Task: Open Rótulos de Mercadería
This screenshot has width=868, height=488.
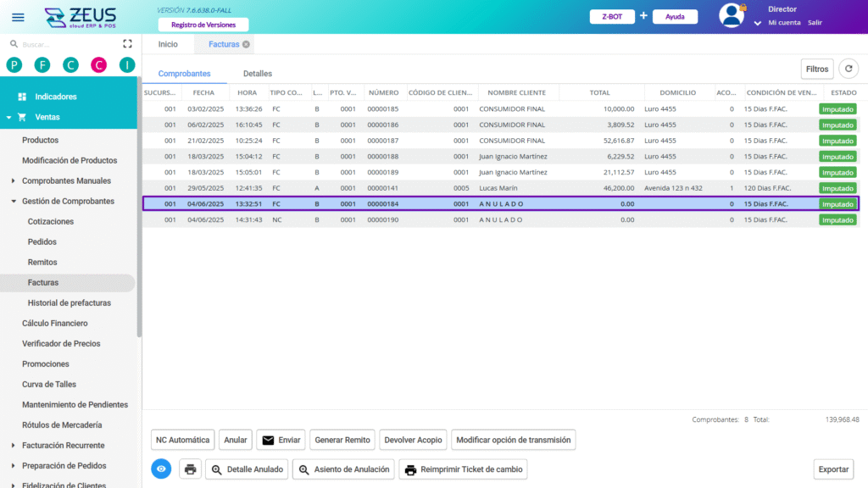Action: (x=62, y=425)
